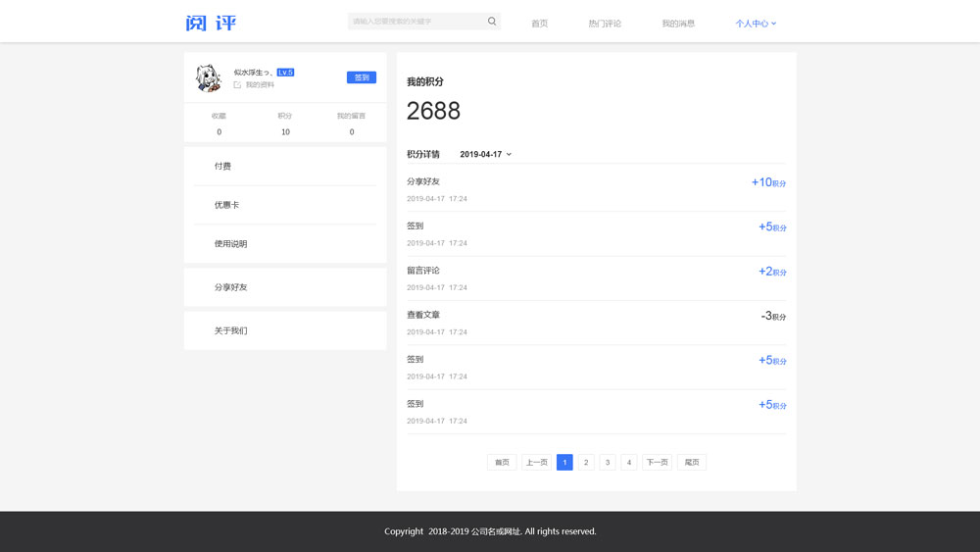Jump to last page with 尾页

[692, 463]
